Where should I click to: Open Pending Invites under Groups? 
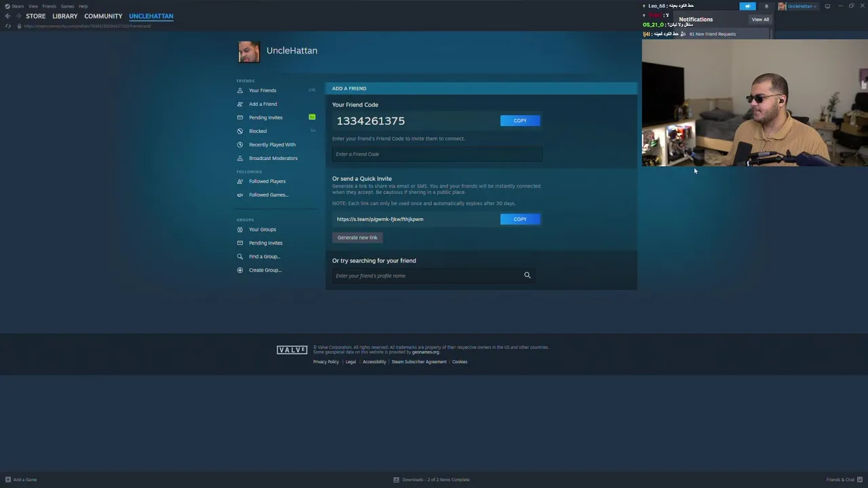tap(266, 243)
